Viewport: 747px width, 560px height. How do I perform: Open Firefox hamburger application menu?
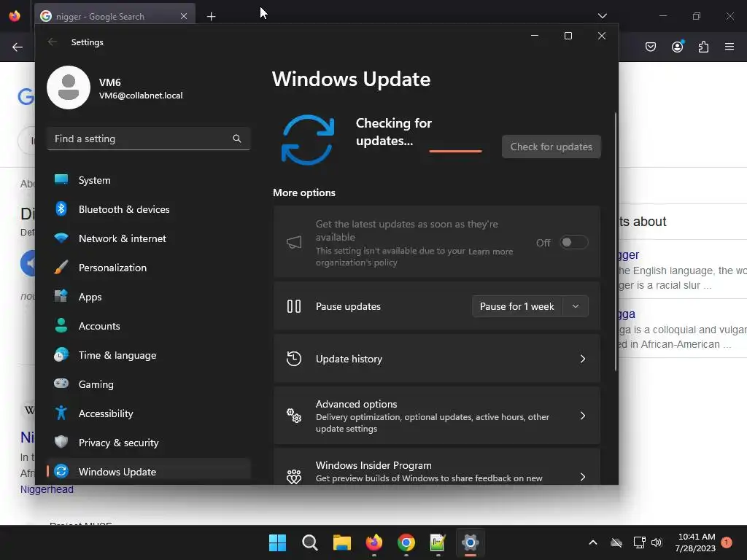point(729,47)
